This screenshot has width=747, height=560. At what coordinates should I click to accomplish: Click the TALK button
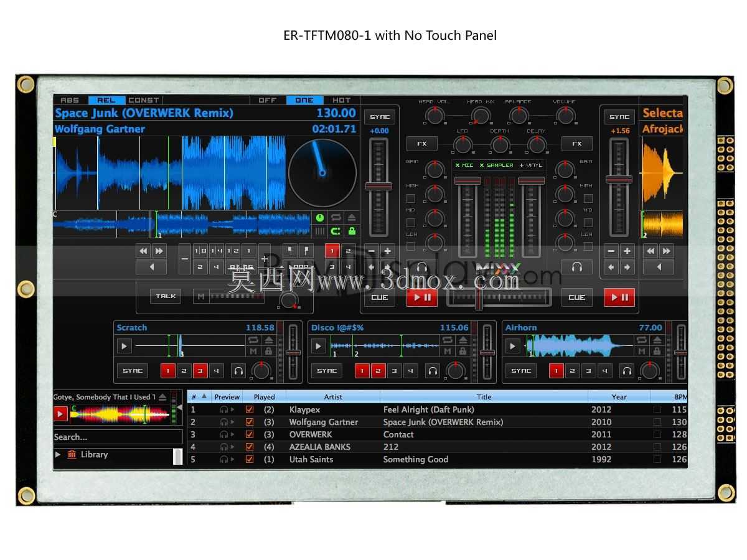point(166,296)
